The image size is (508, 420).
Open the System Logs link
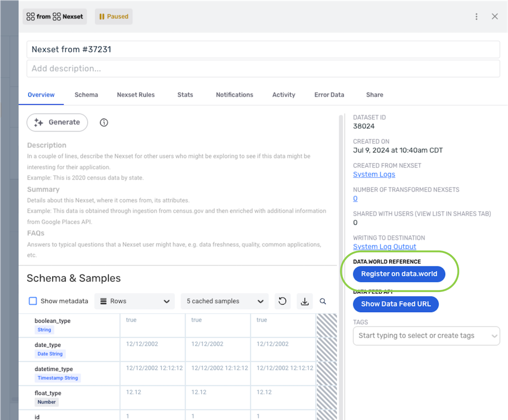coord(374,175)
